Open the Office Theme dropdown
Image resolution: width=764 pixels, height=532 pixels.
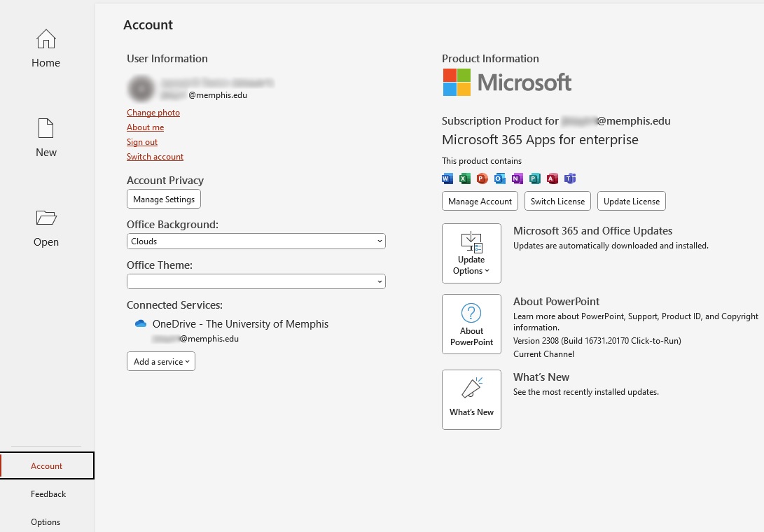click(x=256, y=281)
